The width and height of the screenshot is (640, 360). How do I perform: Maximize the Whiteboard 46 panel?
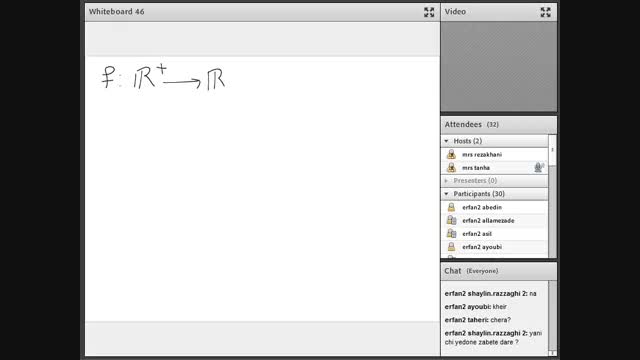[429, 12]
